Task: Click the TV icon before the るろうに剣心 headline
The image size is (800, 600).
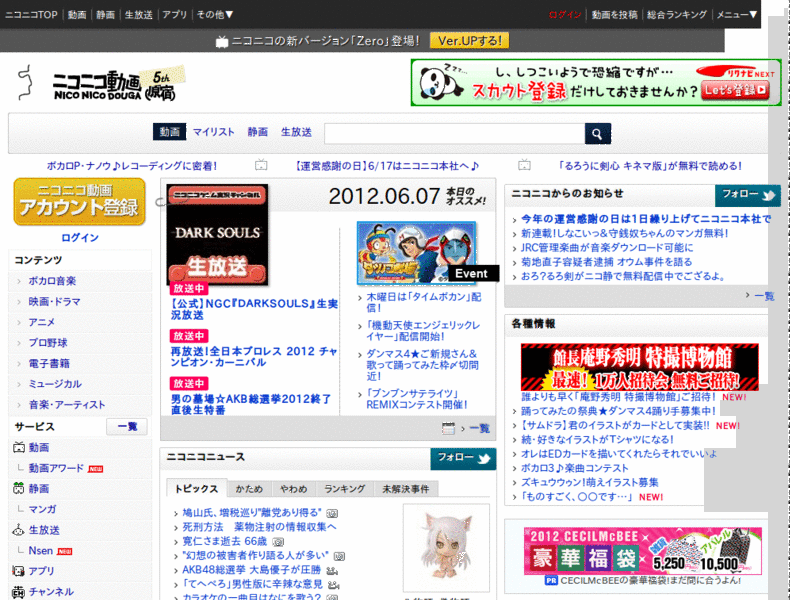Action: [524, 165]
